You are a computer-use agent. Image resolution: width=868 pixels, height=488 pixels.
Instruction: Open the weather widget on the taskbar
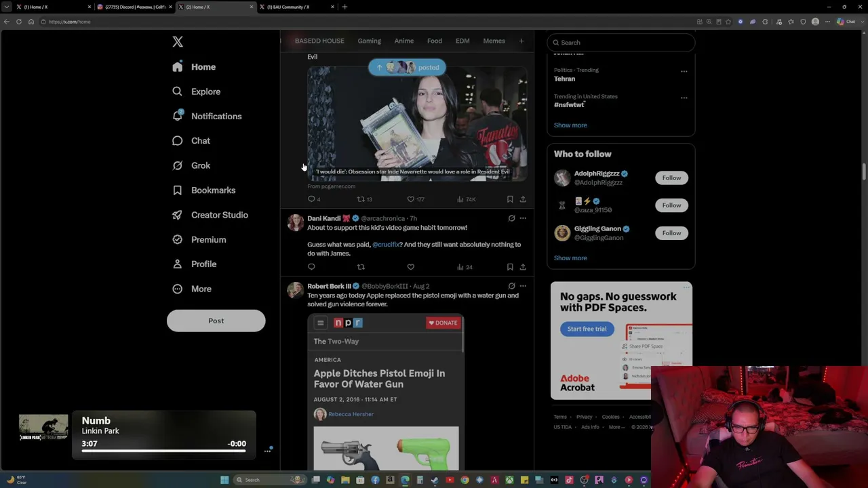(16, 480)
